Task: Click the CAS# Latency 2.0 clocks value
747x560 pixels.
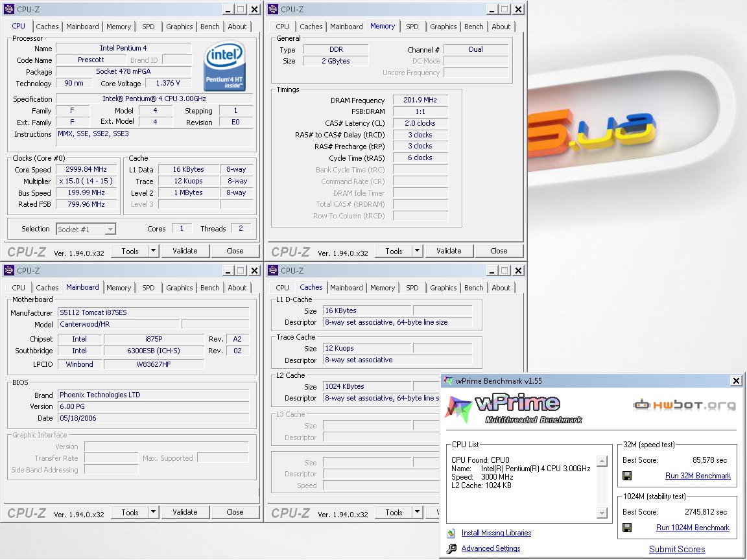Action: tap(420, 123)
